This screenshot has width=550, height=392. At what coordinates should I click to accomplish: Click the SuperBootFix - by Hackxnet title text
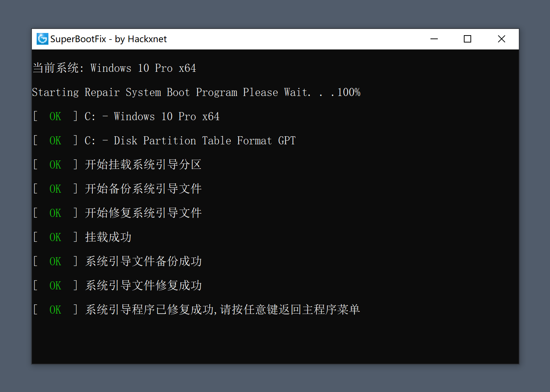pos(109,39)
